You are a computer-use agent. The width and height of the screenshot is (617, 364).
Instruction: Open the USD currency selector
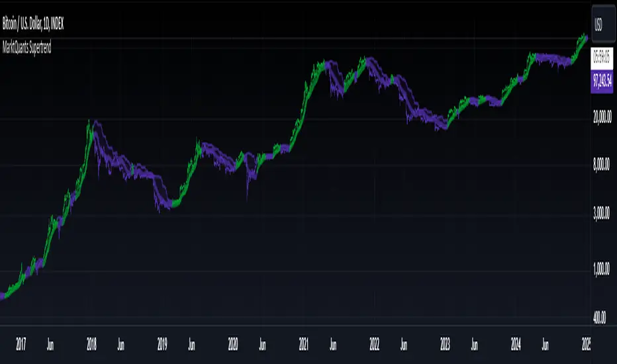pos(603,24)
